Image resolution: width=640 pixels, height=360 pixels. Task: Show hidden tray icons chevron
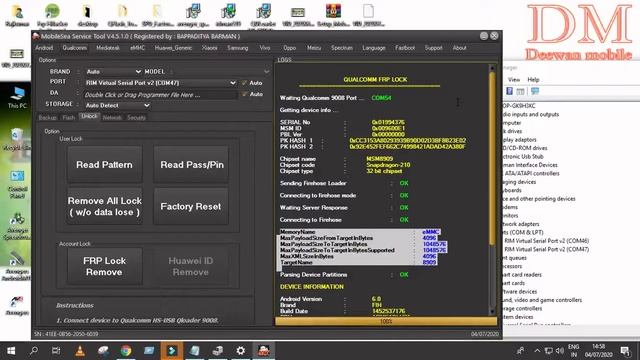[x=537, y=351]
